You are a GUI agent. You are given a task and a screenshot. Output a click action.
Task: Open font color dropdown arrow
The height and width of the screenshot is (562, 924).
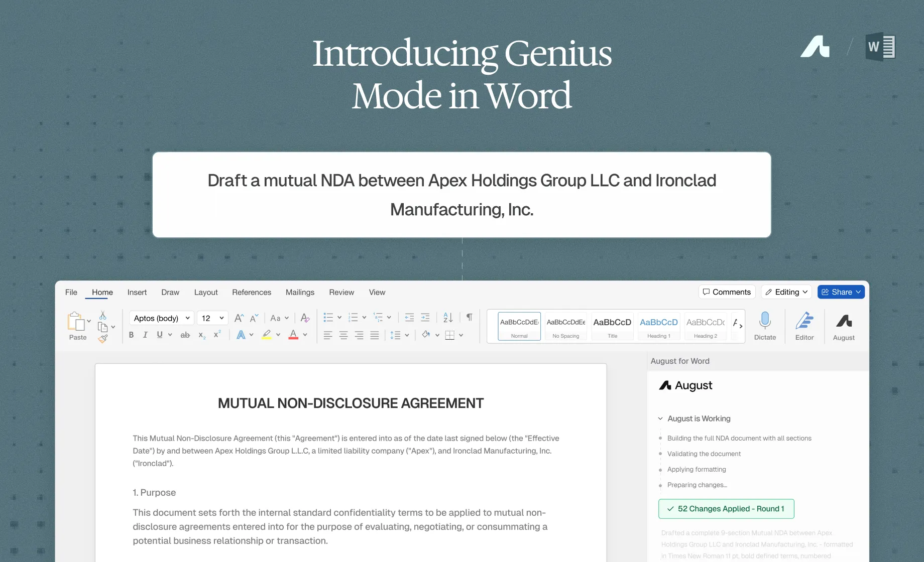(305, 335)
